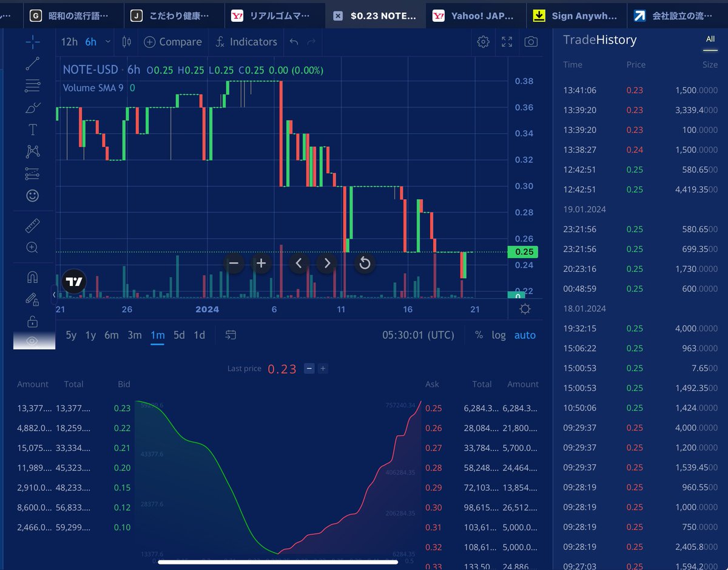The image size is (728, 570).
Task: Reset the chart view
Action: point(365,263)
